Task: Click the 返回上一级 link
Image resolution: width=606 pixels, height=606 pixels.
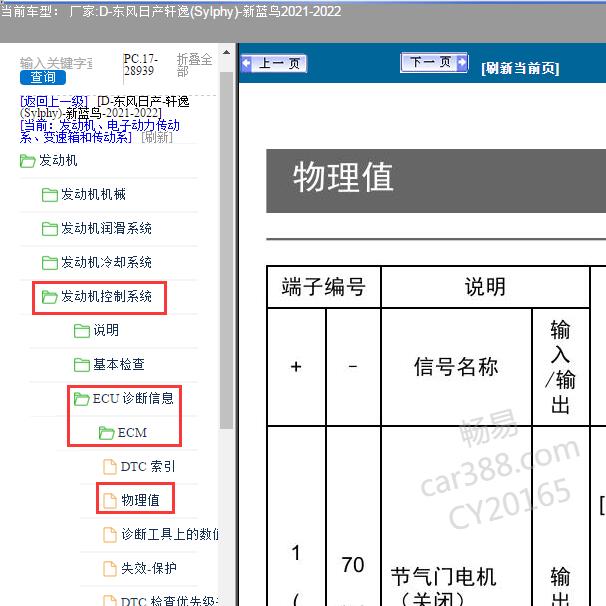Action: coord(54,102)
